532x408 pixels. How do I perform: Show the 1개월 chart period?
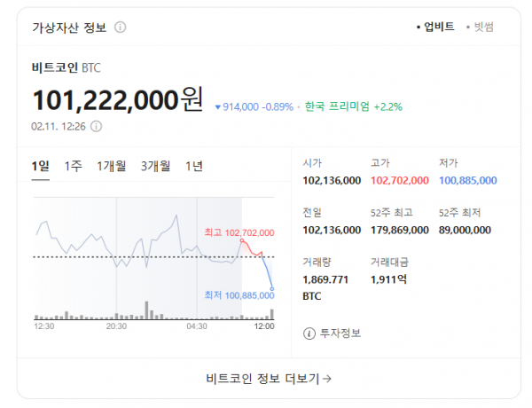tap(111, 166)
